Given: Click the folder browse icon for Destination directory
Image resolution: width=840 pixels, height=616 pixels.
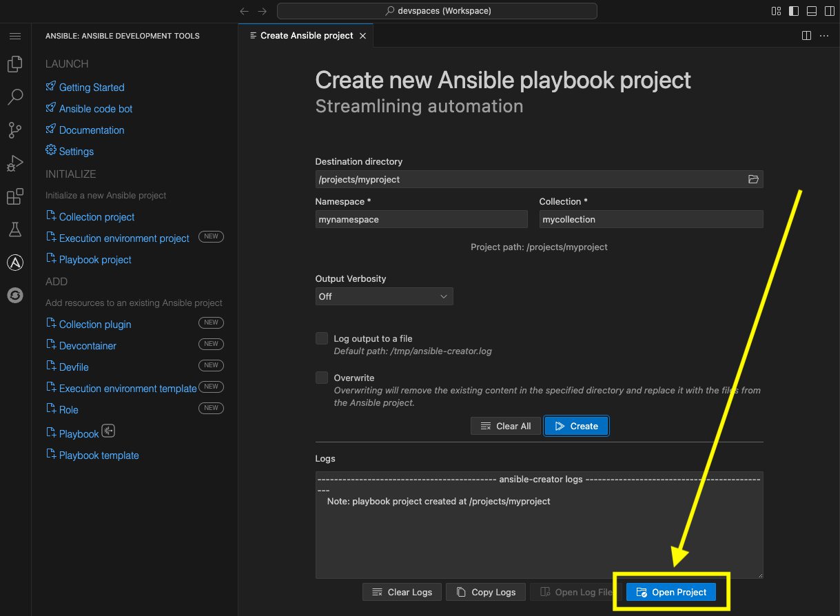Looking at the screenshot, I should [x=753, y=179].
